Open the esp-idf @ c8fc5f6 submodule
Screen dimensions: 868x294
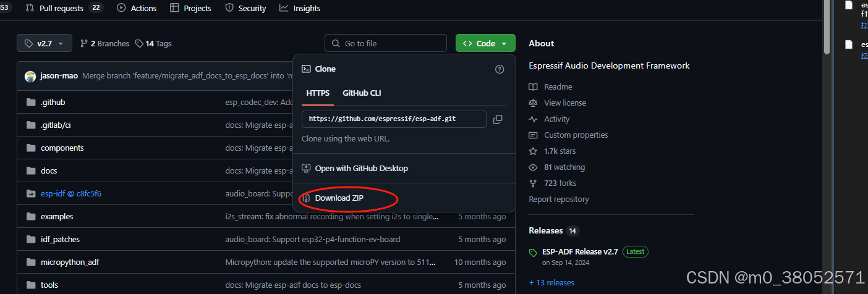71,194
